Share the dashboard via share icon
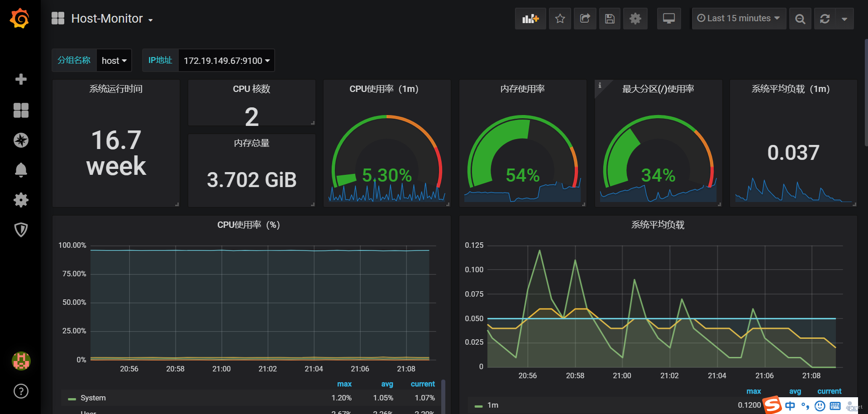Image resolution: width=868 pixels, height=414 pixels. coord(585,19)
